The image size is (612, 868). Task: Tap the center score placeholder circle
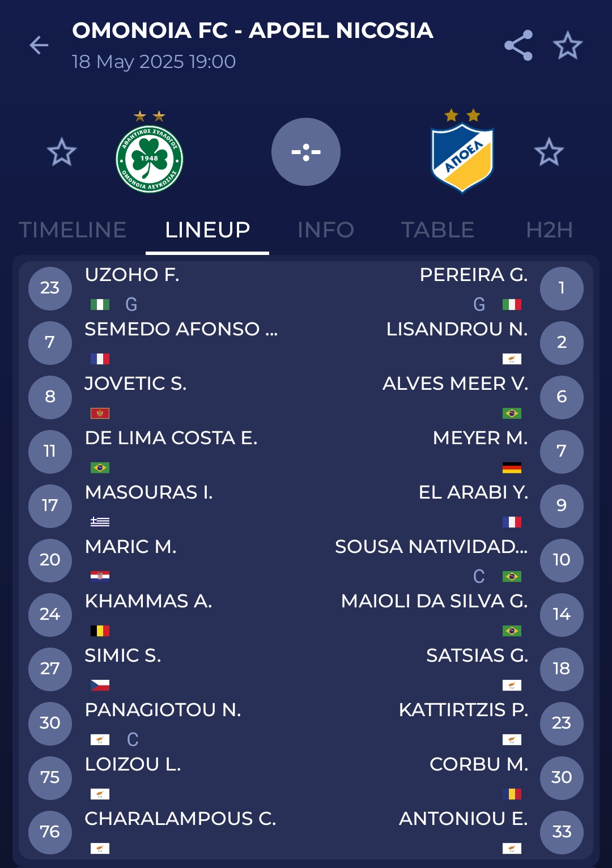click(x=306, y=152)
